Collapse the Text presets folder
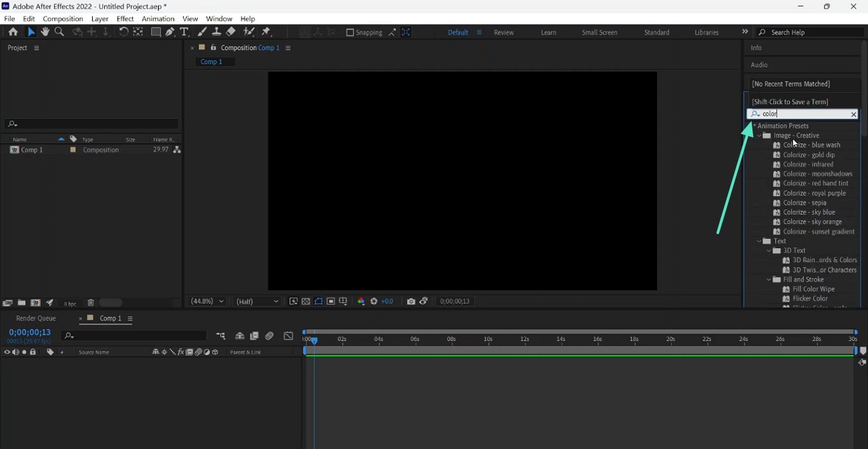This screenshot has height=449, width=868. (760, 242)
